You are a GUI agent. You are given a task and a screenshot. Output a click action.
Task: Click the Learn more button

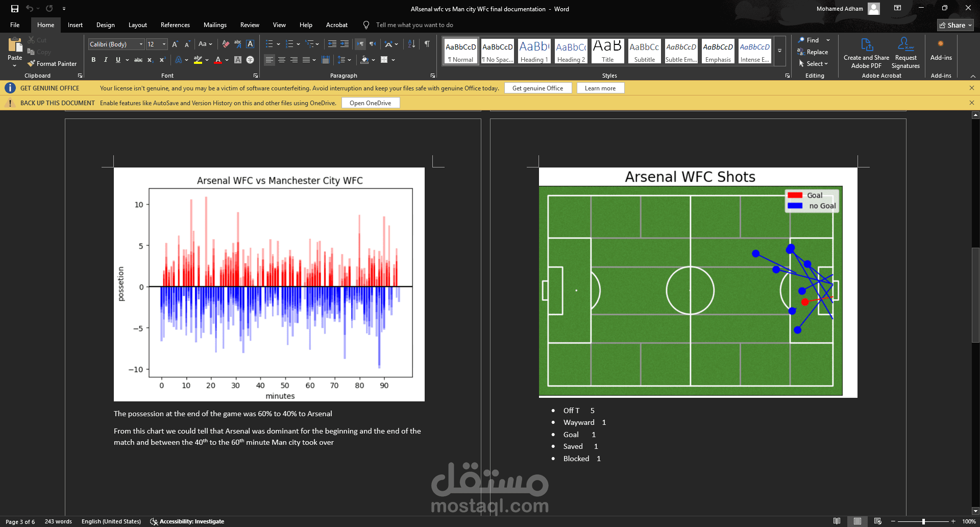click(x=600, y=88)
